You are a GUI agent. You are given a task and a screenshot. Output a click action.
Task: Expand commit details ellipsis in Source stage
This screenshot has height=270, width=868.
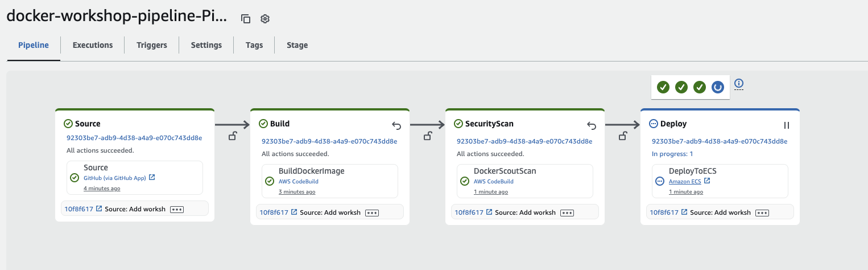(177, 210)
